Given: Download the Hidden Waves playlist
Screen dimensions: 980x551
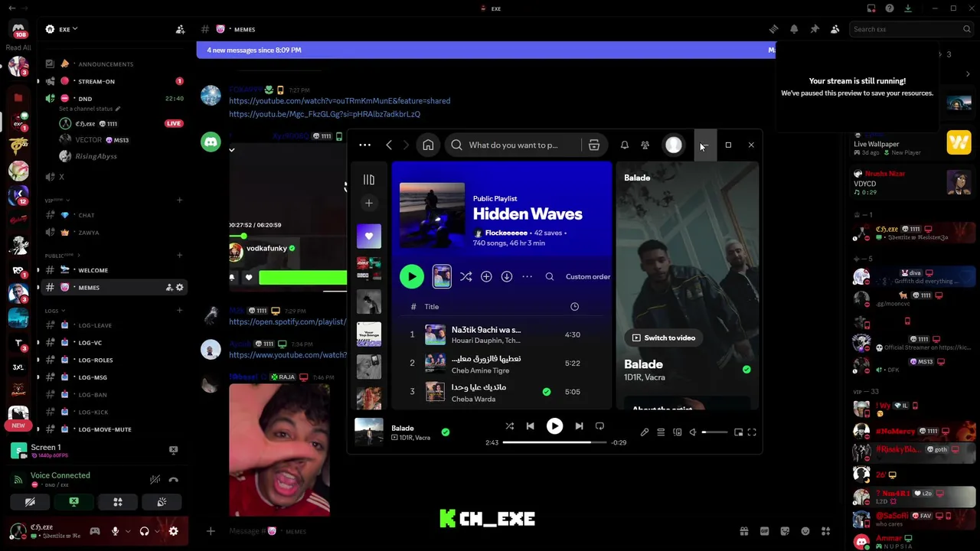Looking at the screenshot, I should click(x=507, y=276).
